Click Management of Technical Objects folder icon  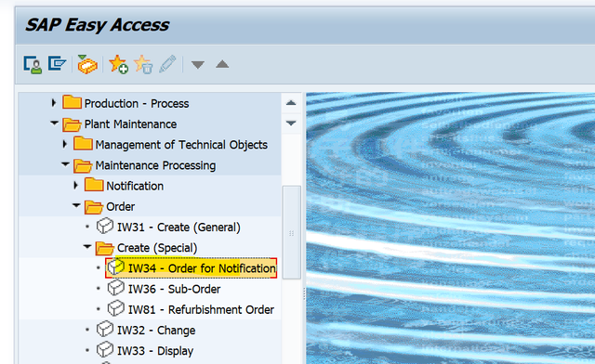pos(83,144)
